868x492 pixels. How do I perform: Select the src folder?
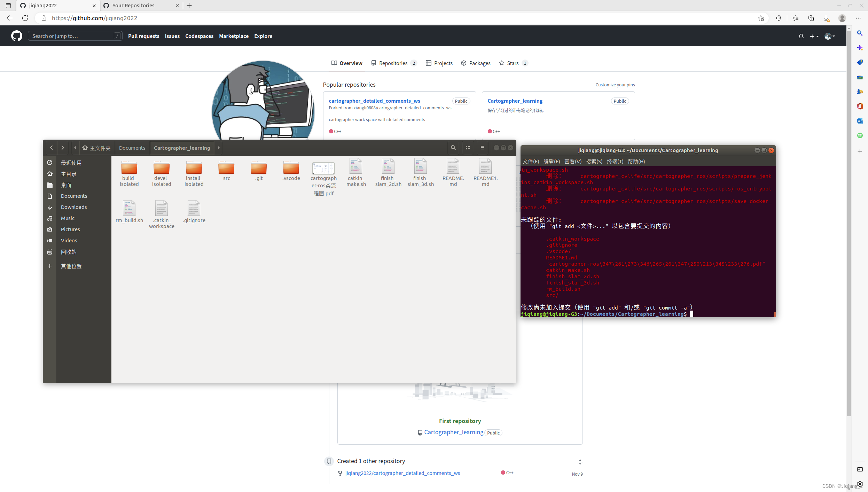click(x=226, y=170)
